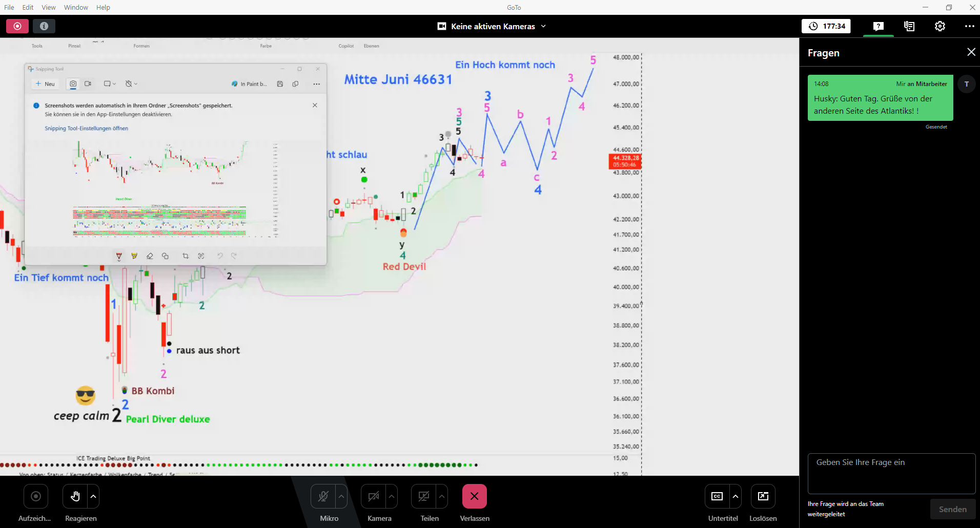980x528 pixels.
Task: Click the question input field
Action: [x=891, y=473]
